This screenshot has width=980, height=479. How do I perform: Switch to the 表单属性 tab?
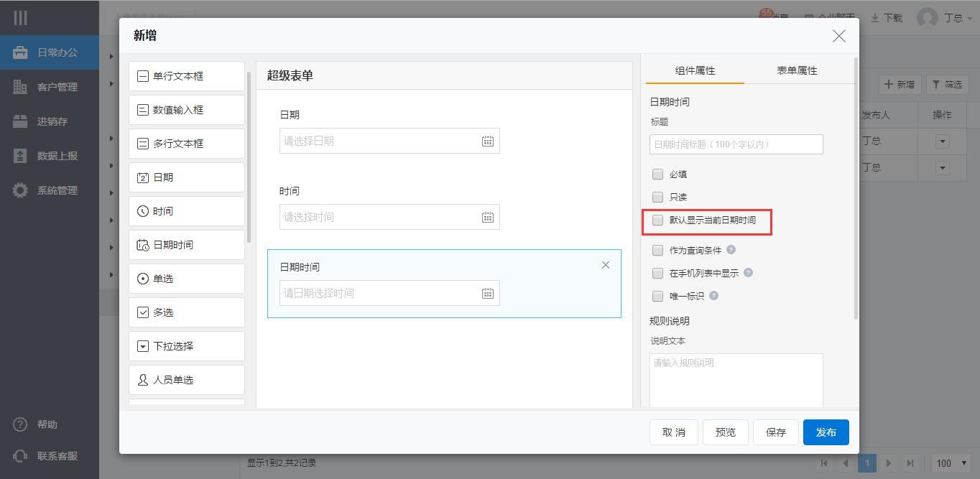[x=796, y=70]
